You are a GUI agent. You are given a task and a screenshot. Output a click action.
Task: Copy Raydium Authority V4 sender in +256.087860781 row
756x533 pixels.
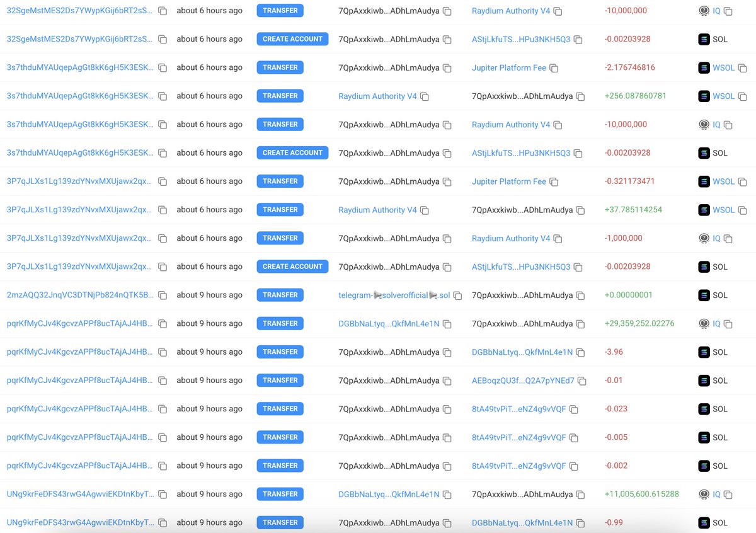click(x=425, y=97)
